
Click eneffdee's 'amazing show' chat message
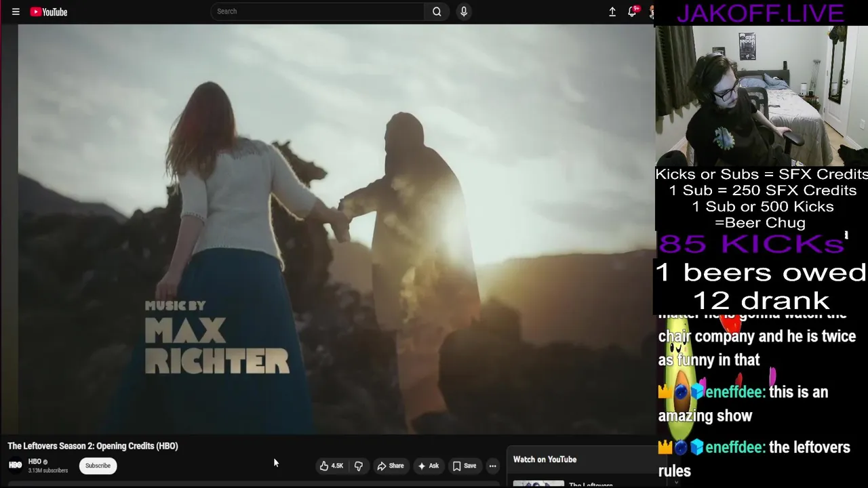coord(743,404)
